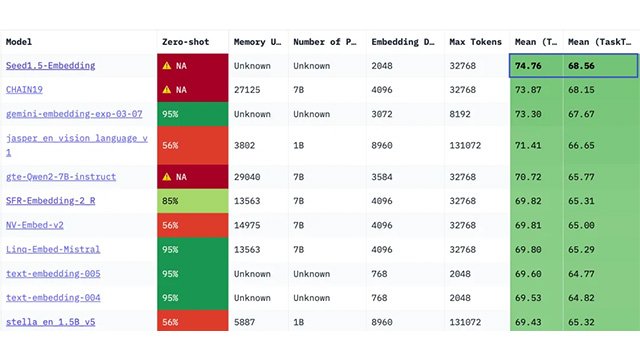This screenshot has width=640, height=360.
Task: Click the Embedding D… column header
Action: pyautogui.click(x=405, y=42)
